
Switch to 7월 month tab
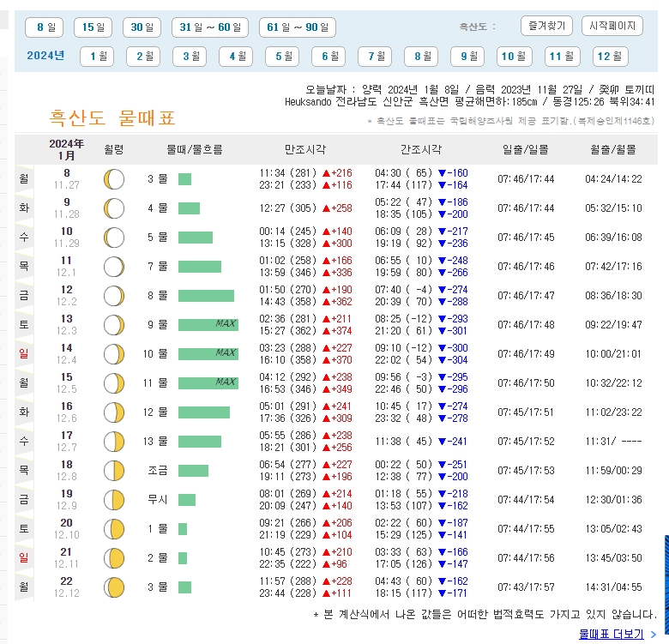point(375,57)
